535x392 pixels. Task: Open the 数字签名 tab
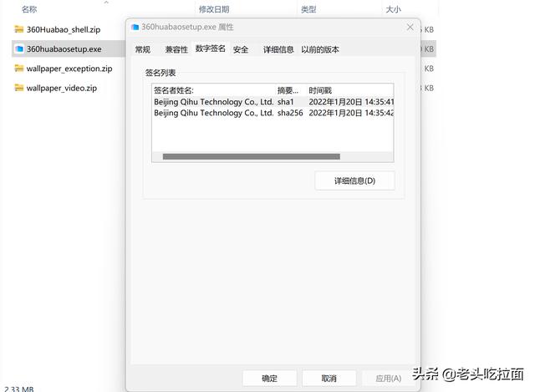pos(210,48)
